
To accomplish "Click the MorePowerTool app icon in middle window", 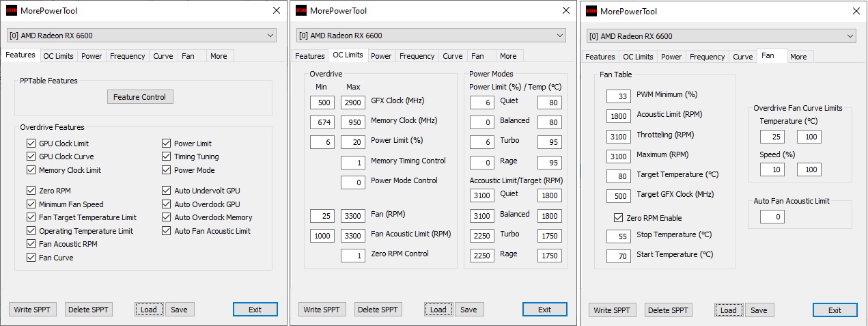I will coord(302,10).
